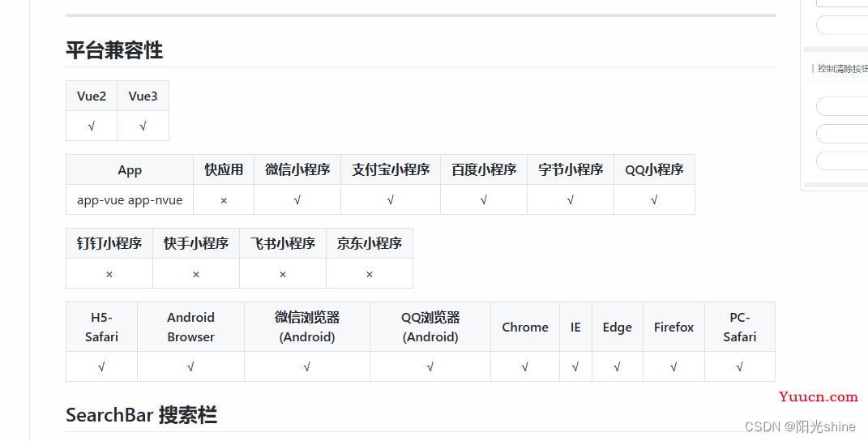
Task: Select the 飞书小程序 column header
Action: pos(283,243)
